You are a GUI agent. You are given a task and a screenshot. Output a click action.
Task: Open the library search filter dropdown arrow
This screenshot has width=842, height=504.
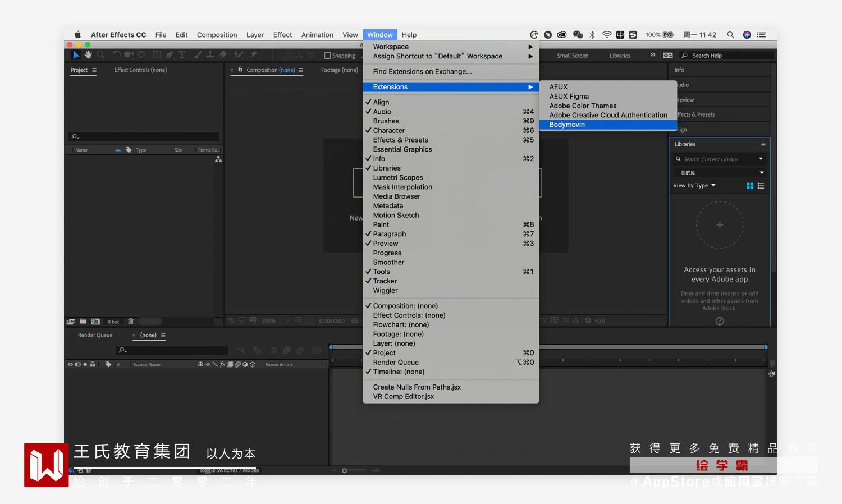coord(761,159)
